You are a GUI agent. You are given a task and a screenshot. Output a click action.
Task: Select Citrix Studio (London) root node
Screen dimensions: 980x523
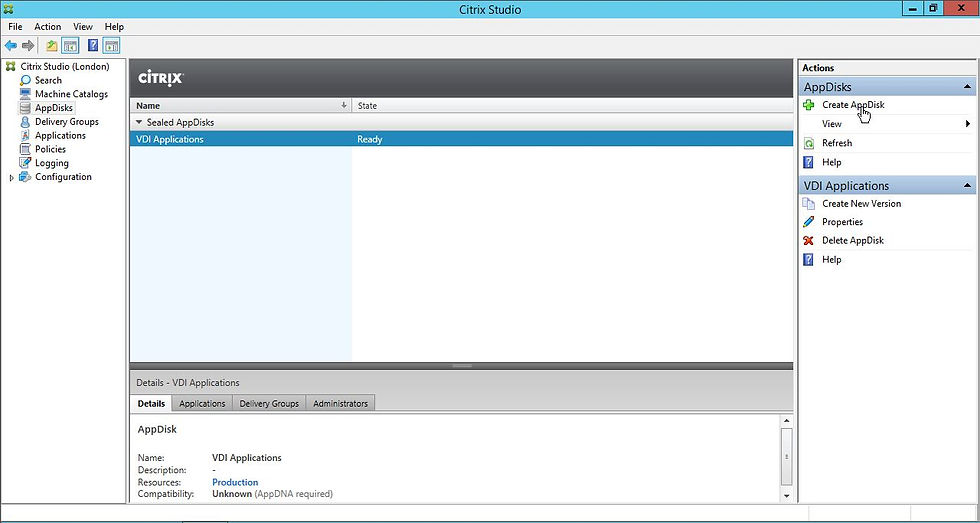click(64, 66)
